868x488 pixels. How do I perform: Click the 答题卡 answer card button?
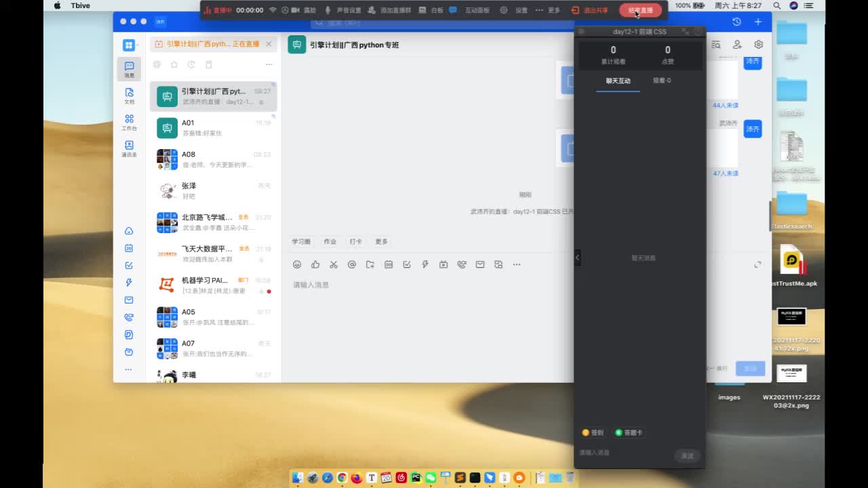[x=629, y=432]
